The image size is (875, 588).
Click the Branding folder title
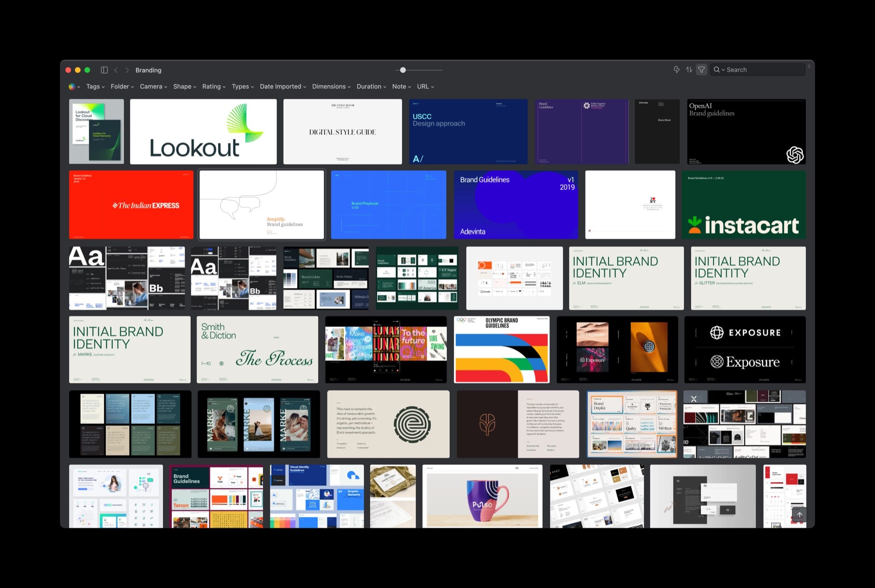coord(148,70)
